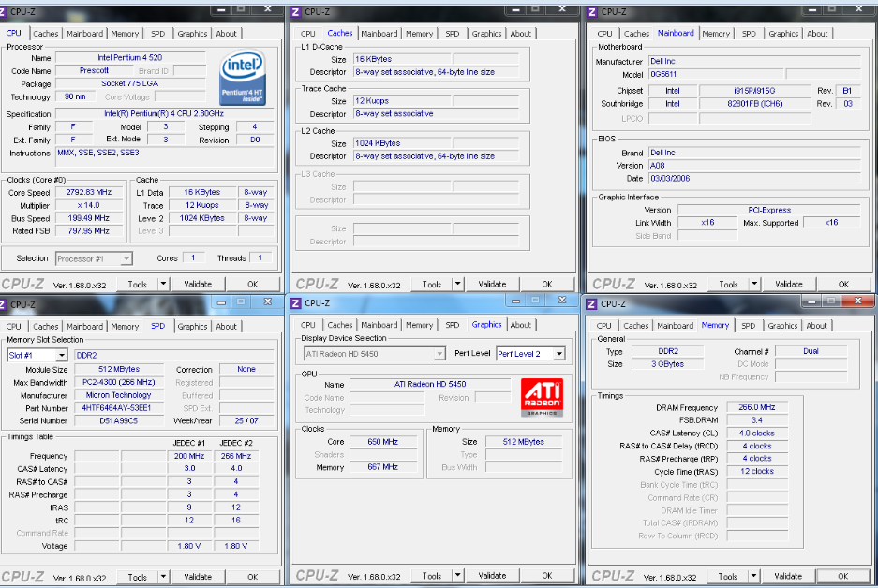The height and width of the screenshot is (588, 878).
Task: Click Validate in the Intel processor window
Action: coord(198,284)
